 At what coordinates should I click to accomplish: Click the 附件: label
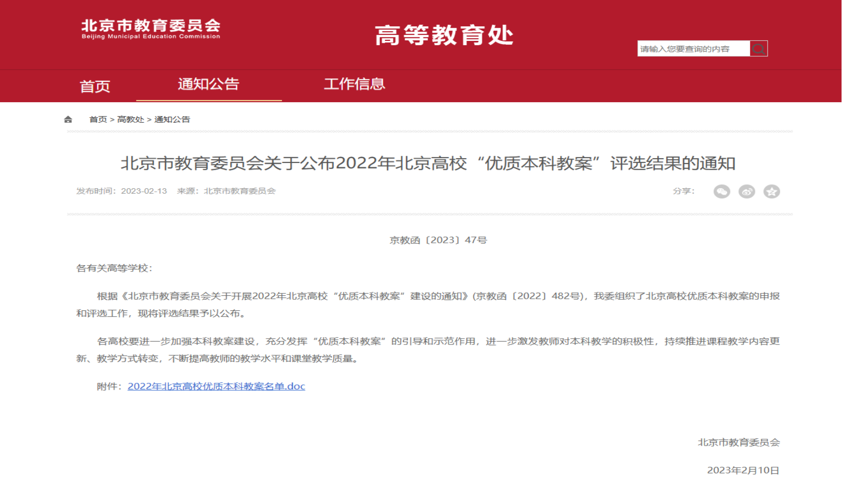coord(109,386)
